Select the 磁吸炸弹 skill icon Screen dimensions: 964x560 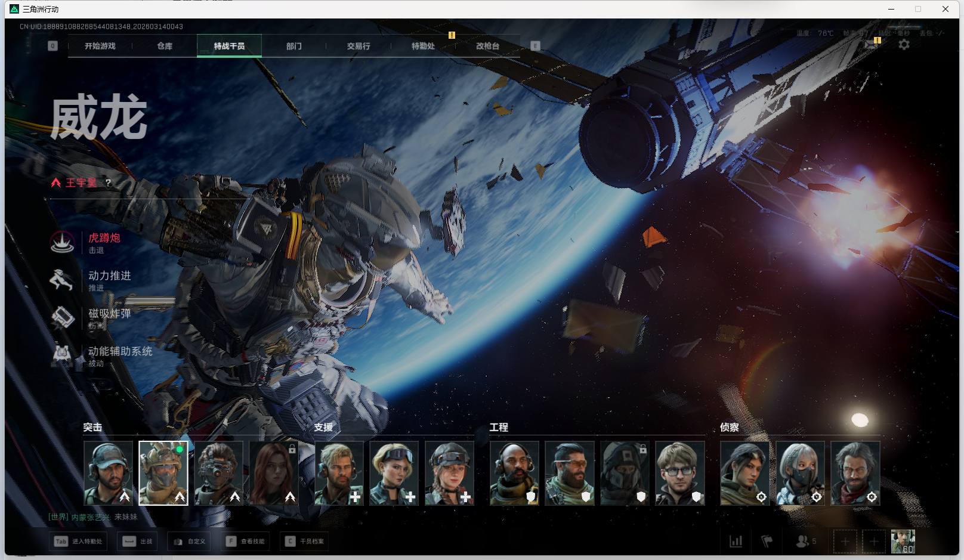62,318
